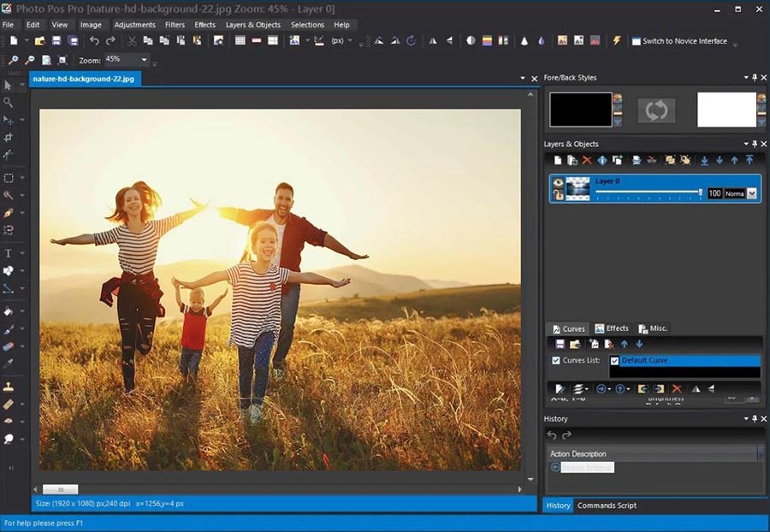770x532 pixels.
Task: Select the eyedropper color picker tool
Action: point(9,364)
